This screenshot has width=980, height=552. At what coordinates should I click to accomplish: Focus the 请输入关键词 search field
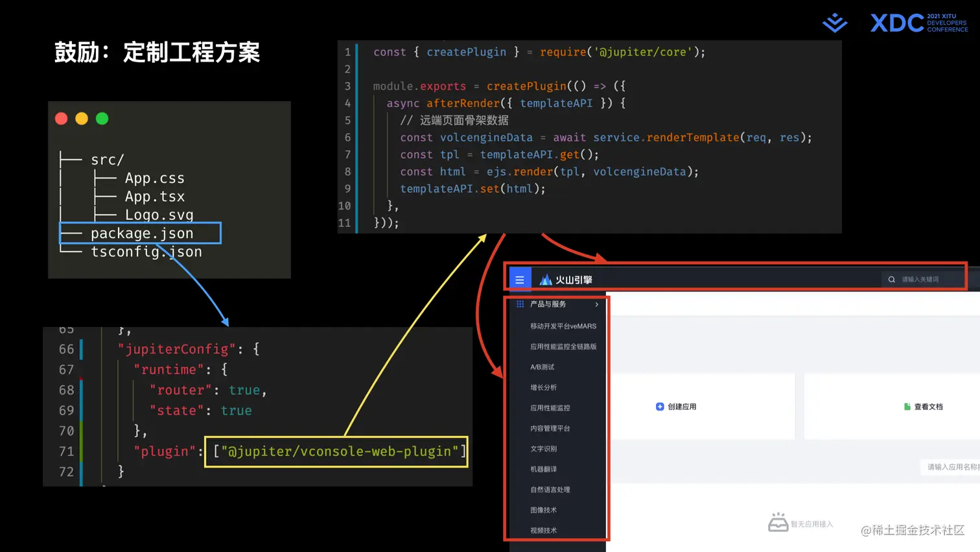pyautogui.click(x=923, y=280)
